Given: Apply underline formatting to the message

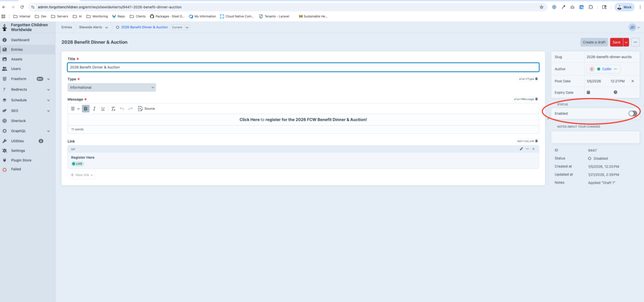Looking at the screenshot, I should click(x=103, y=109).
